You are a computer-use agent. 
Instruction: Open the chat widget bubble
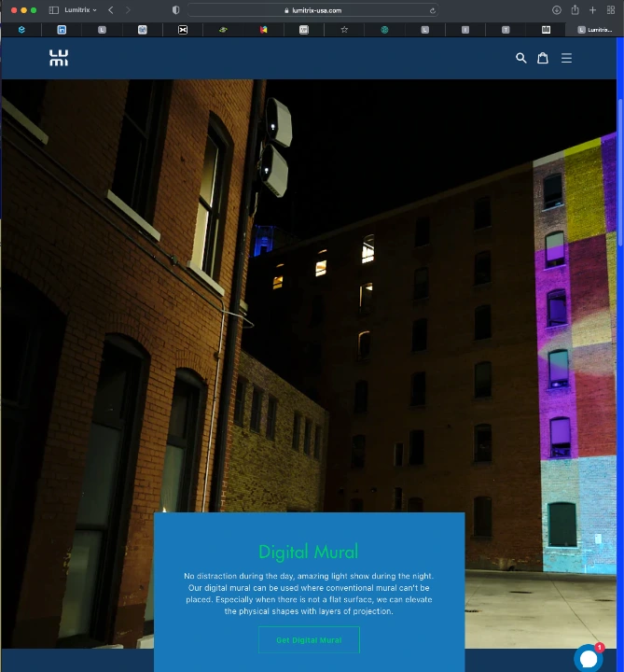click(x=588, y=658)
